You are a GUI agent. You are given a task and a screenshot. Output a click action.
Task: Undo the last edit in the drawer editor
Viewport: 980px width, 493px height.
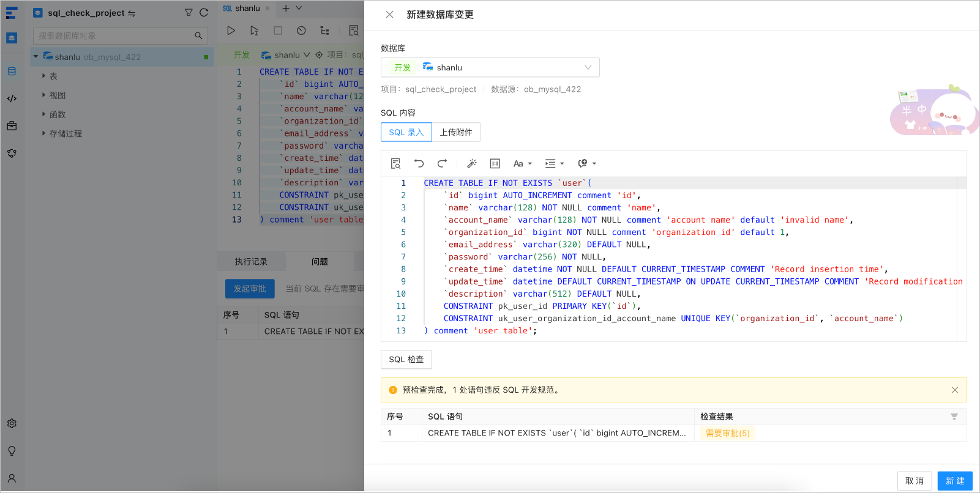pyautogui.click(x=419, y=163)
